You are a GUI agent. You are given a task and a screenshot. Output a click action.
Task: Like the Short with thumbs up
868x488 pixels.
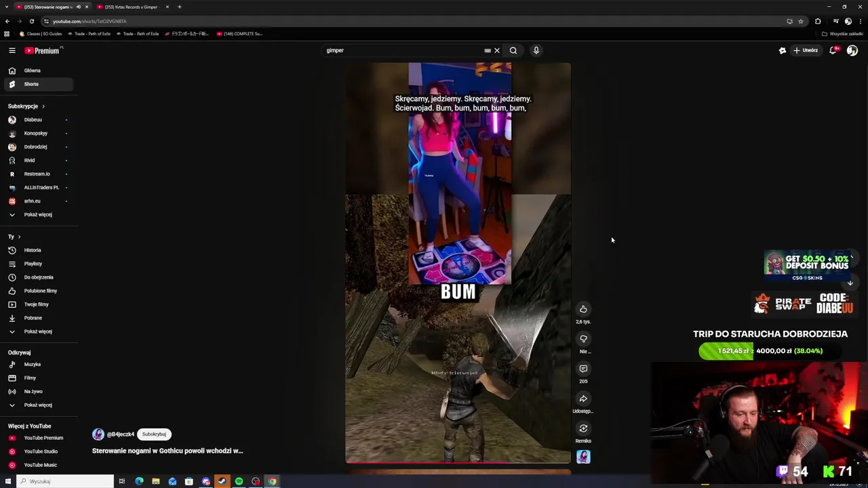click(x=583, y=309)
